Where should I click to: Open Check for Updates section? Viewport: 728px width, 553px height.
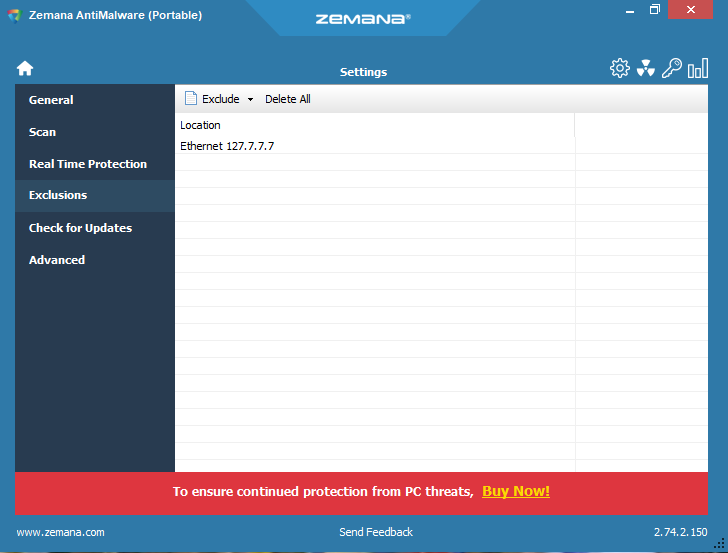(x=95, y=228)
